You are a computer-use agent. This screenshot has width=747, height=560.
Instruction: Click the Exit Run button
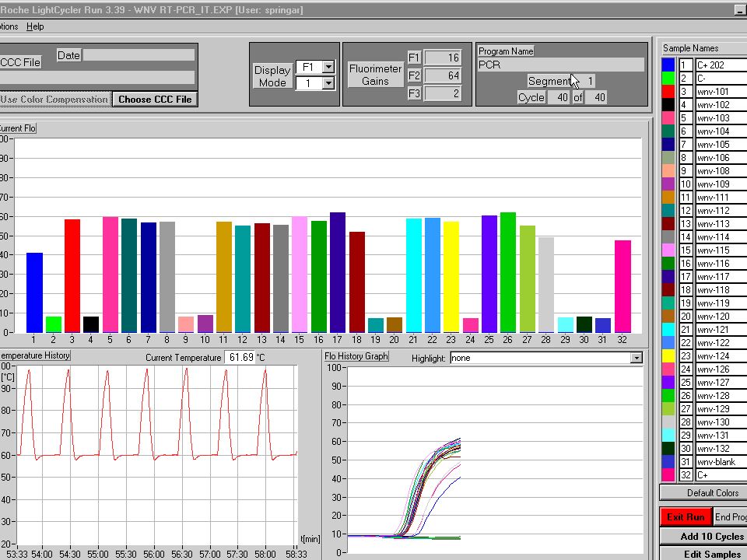[685, 516]
